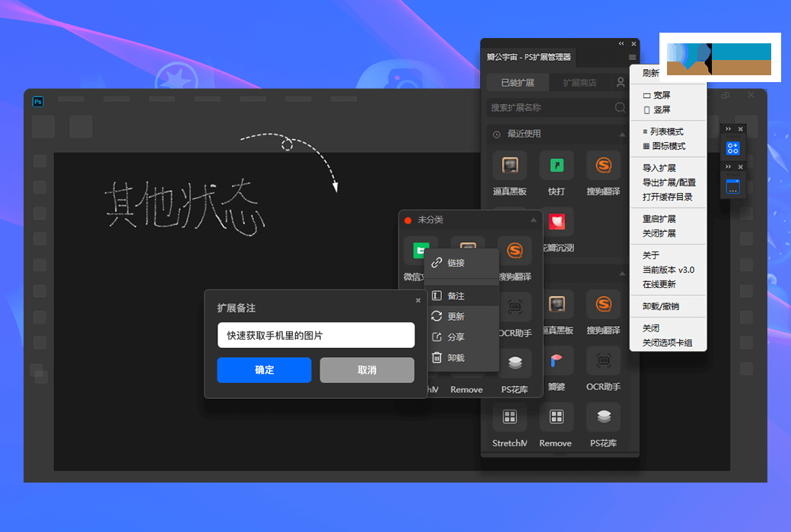Open Remove extension in main manager panel
This screenshot has height=532, width=791.
(x=557, y=416)
